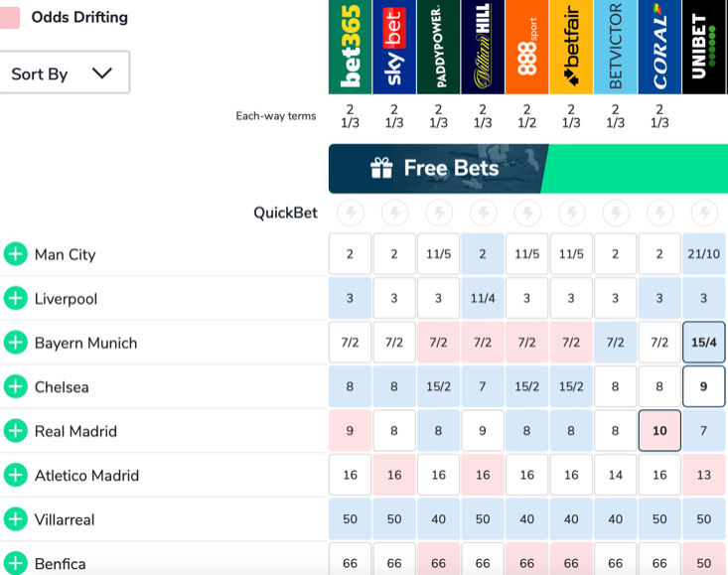Viewport: 728px width, 575px height.
Task: Toggle the plus icon beside Man City
Action: pos(15,254)
